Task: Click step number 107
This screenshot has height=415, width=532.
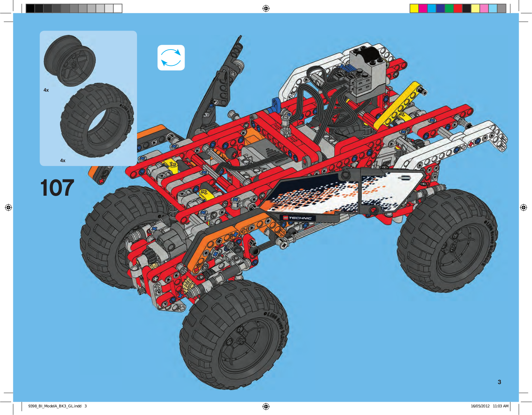Action: (57, 188)
